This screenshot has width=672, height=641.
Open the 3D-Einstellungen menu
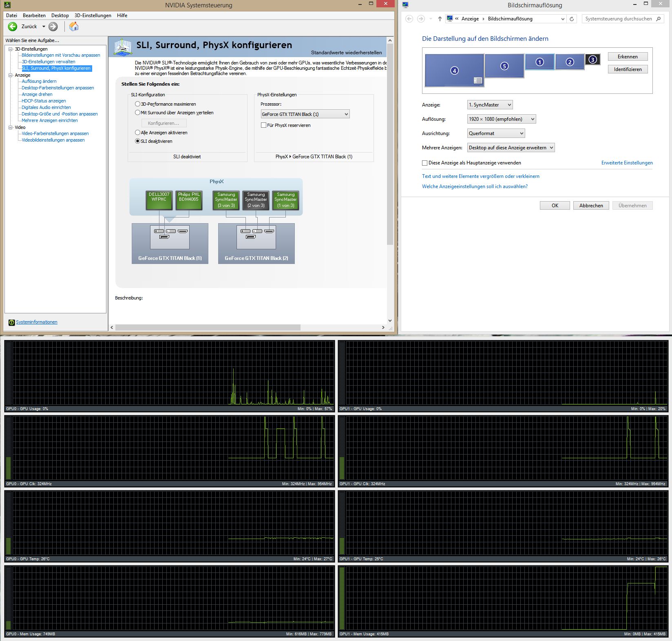click(92, 15)
